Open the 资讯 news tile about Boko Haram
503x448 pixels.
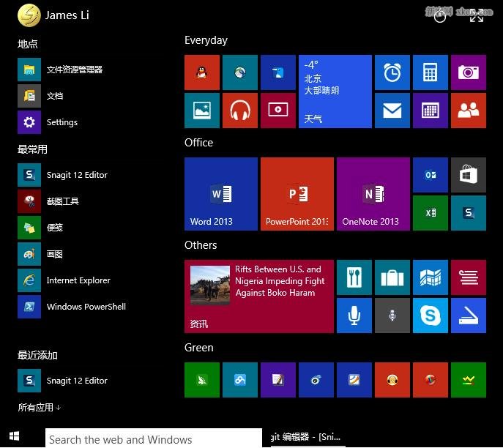pyautogui.click(x=259, y=296)
